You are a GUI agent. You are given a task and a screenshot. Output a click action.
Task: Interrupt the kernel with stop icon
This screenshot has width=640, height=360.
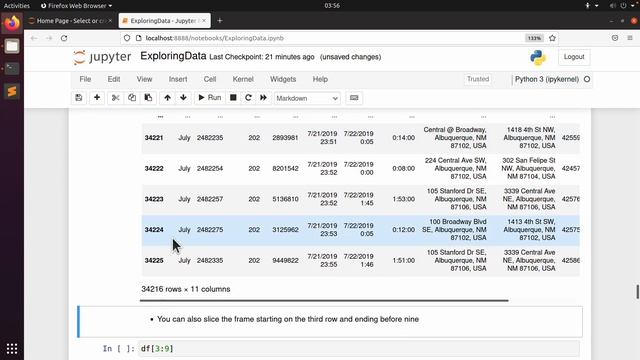point(233,98)
